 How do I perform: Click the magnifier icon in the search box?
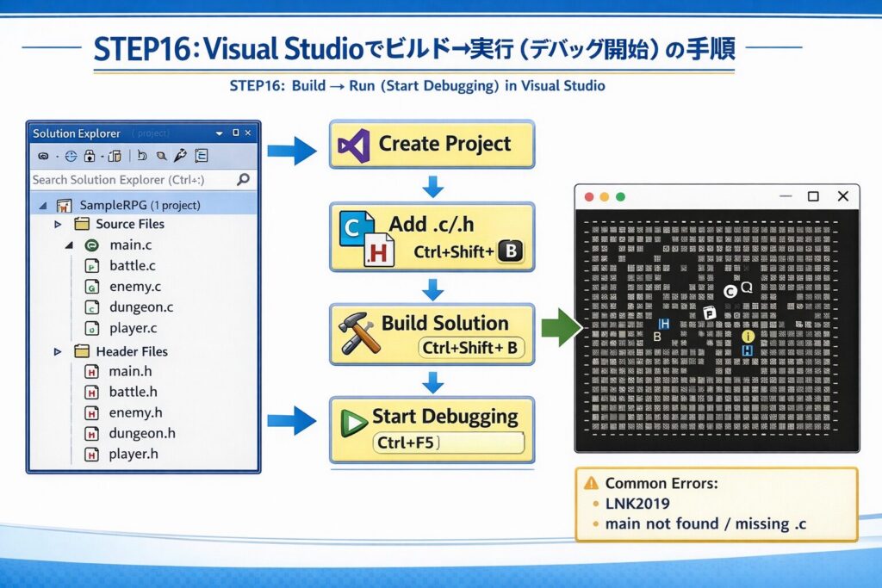coord(243,179)
